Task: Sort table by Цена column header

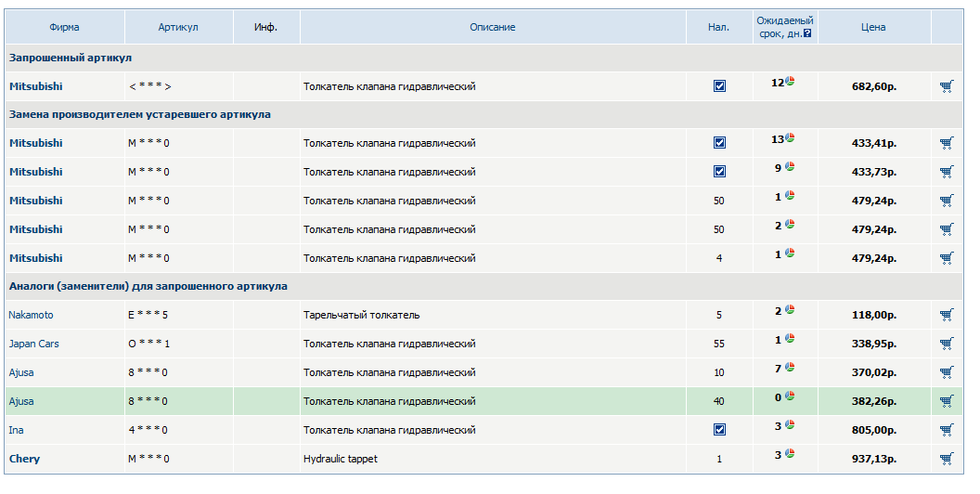Action: coord(872,27)
